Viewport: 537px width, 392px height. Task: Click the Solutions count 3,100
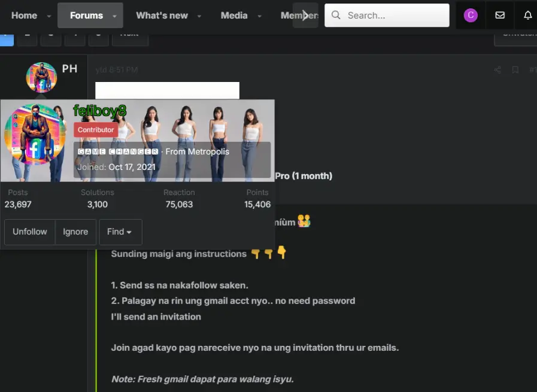97,205
